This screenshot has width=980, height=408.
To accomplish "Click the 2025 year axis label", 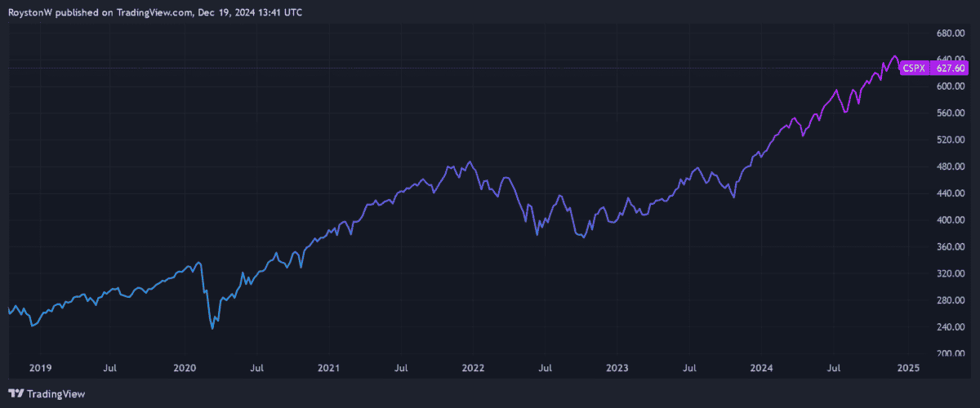I will point(907,368).
